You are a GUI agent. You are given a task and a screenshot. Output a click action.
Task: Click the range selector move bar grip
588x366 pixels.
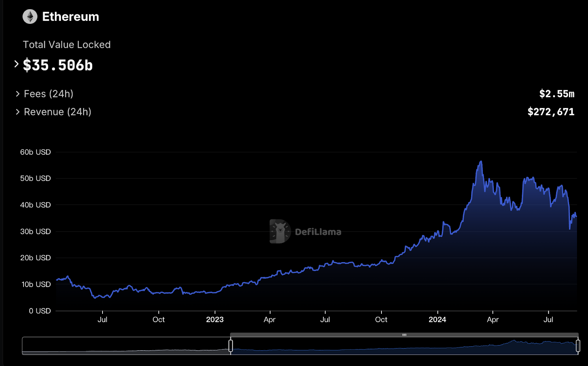pyautogui.click(x=404, y=335)
